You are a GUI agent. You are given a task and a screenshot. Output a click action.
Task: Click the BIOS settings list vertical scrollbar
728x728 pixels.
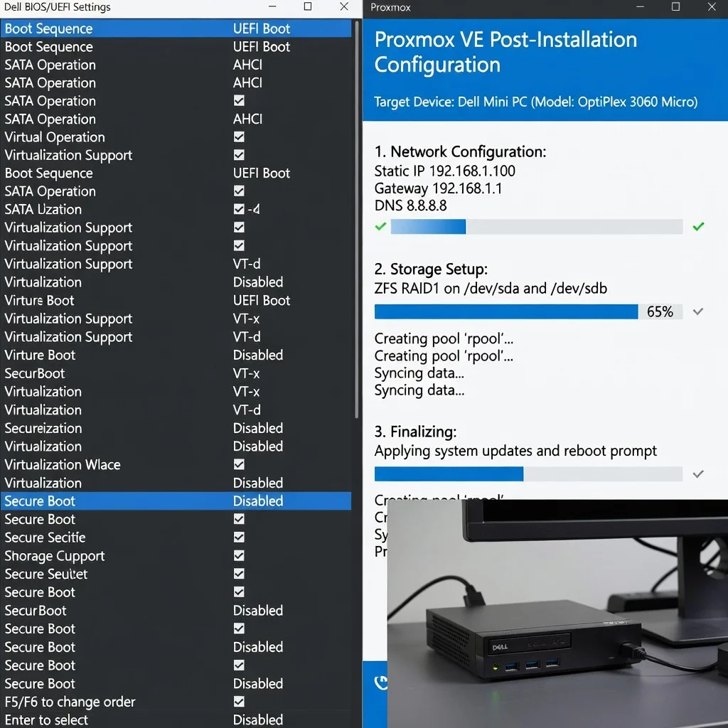click(357, 220)
